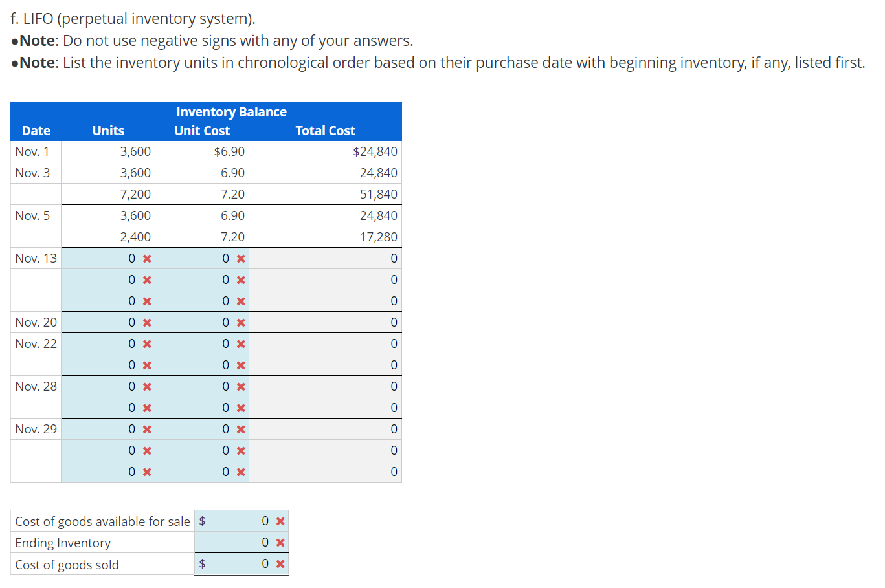Click the Total Cost column header

pyautogui.click(x=326, y=130)
